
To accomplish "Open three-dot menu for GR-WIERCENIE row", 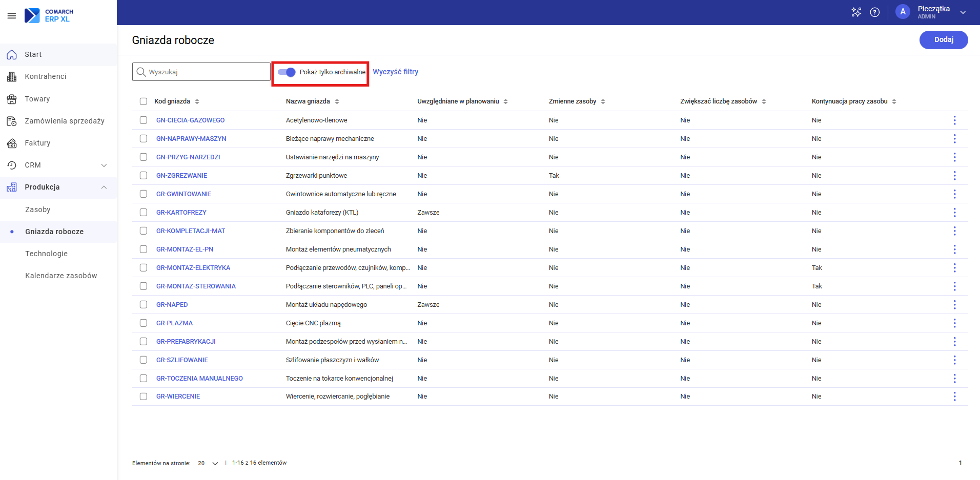I will 954,396.
